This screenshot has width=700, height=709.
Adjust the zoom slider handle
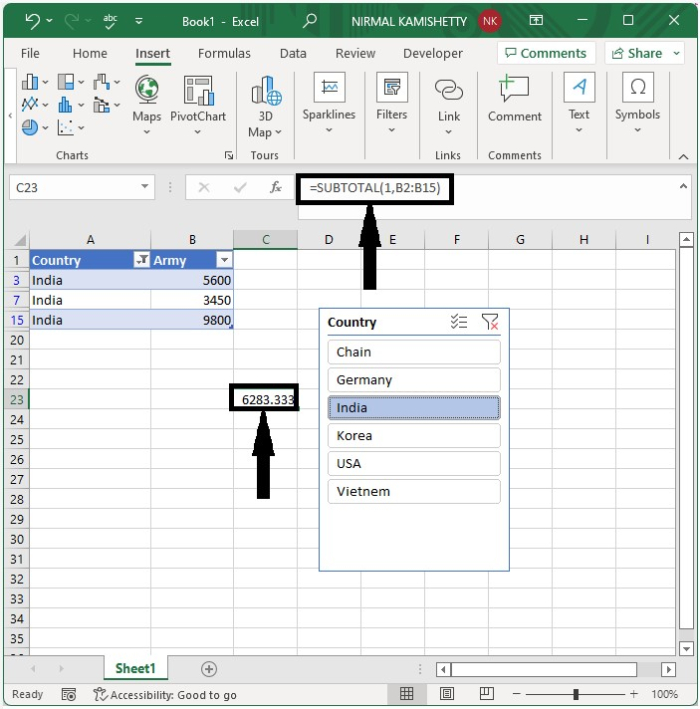click(x=576, y=694)
